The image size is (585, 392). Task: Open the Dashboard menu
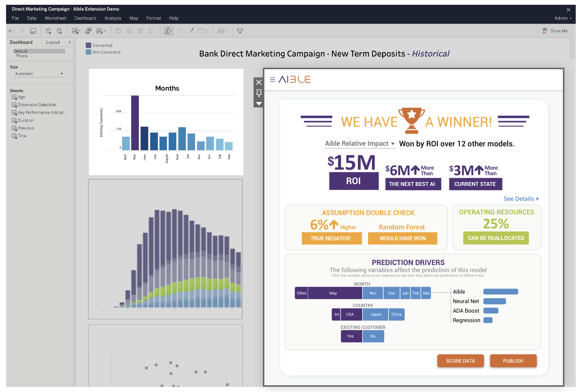click(85, 18)
